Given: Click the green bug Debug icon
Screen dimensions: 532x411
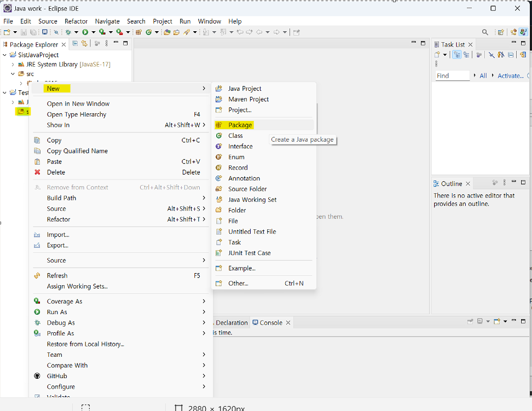Looking at the screenshot, I should pos(68,32).
